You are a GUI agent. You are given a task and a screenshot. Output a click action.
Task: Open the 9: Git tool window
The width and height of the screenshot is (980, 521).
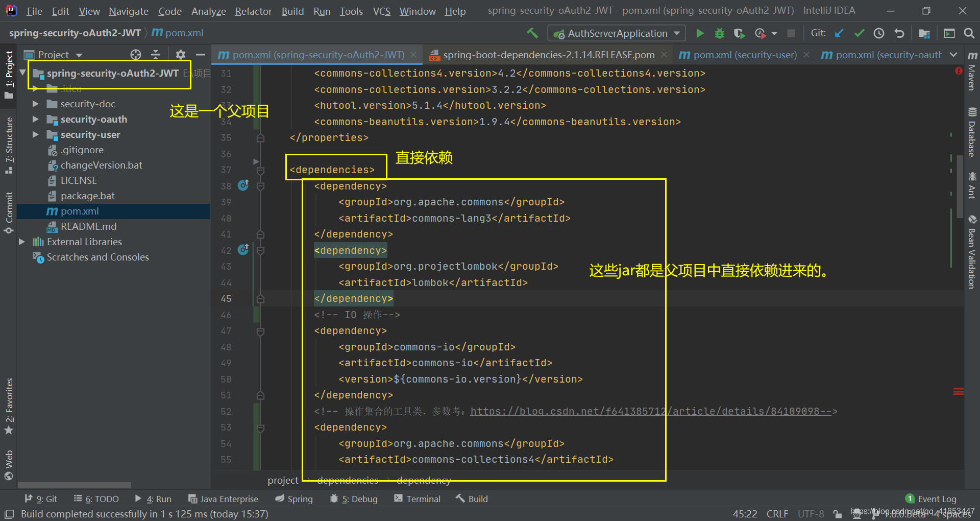41,499
